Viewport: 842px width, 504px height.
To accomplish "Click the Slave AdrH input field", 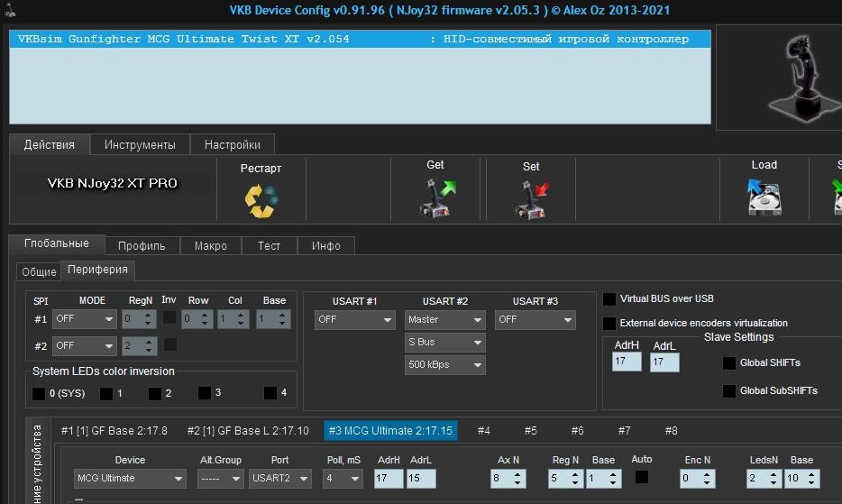I will (x=627, y=362).
